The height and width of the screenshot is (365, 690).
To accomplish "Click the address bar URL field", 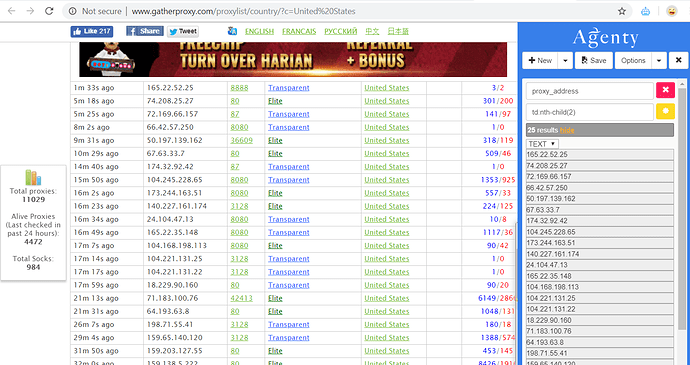I will click(x=243, y=11).
